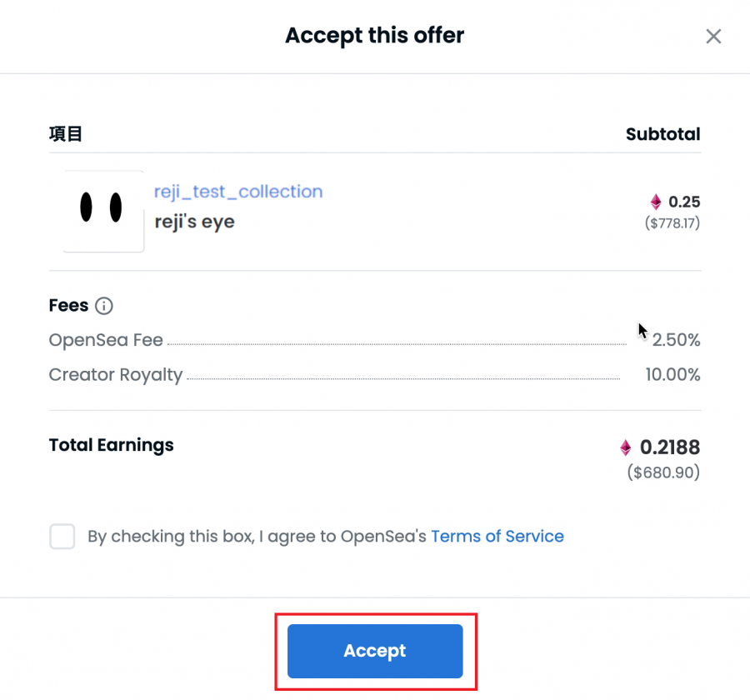Click the Subtotal column header
This screenshot has height=700, width=750.
coord(663,134)
